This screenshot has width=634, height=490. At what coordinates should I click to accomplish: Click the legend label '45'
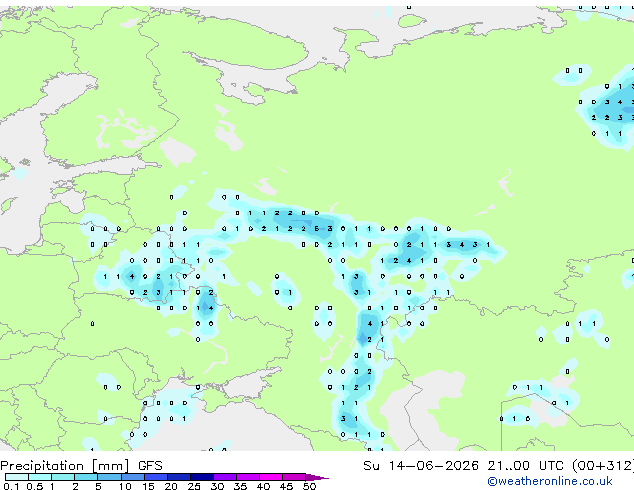click(287, 486)
